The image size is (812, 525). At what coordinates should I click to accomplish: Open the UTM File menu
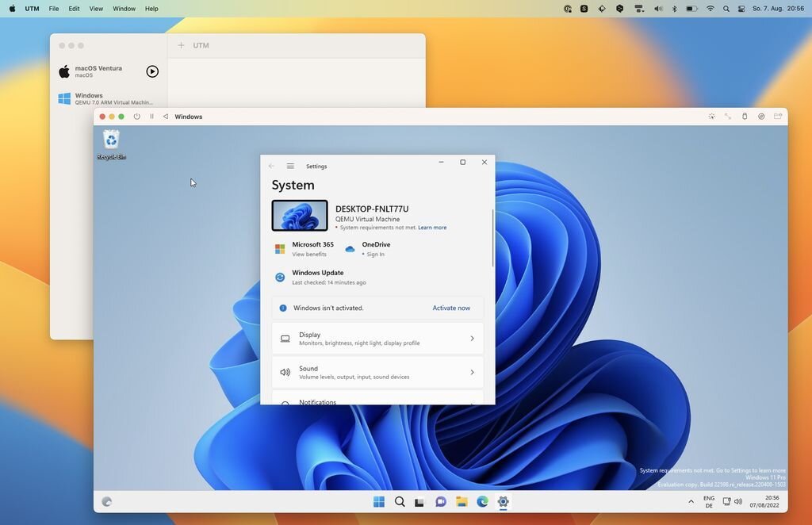[x=52, y=8]
